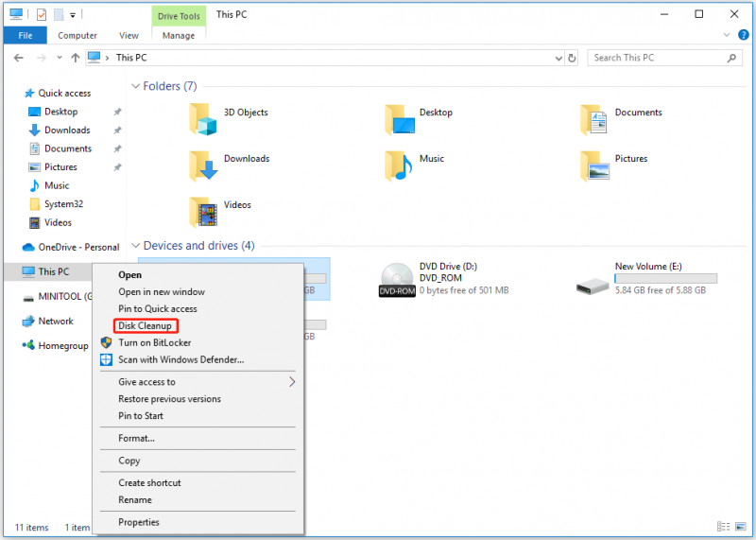
Task: Open the address bar history dropdown
Action: point(558,59)
